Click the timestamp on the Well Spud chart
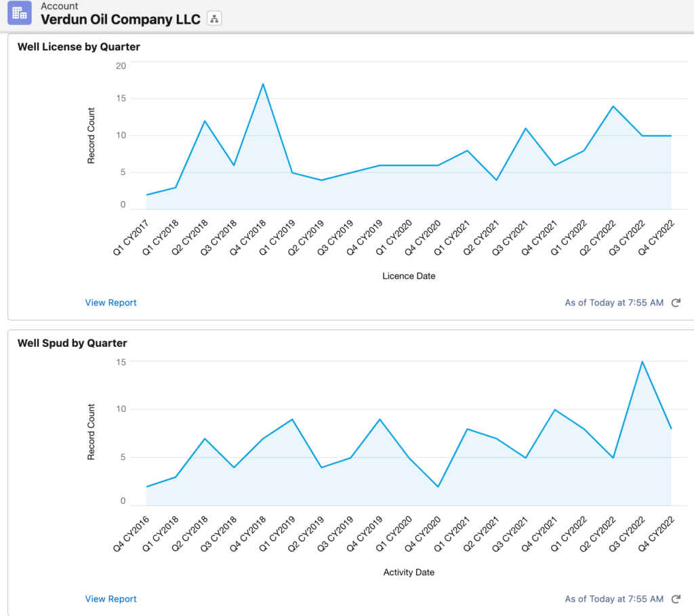 pyautogui.click(x=614, y=599)
